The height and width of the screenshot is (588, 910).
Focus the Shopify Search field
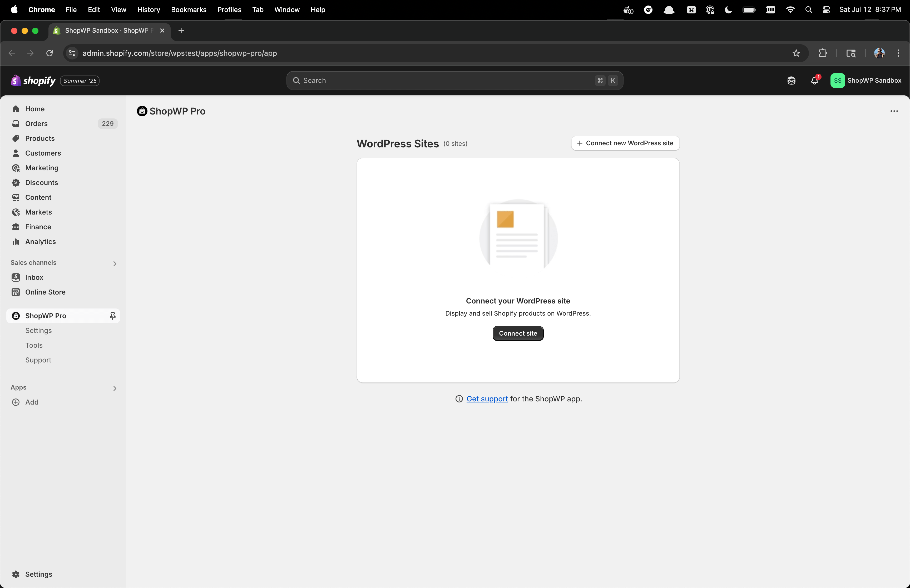point(454,81)
